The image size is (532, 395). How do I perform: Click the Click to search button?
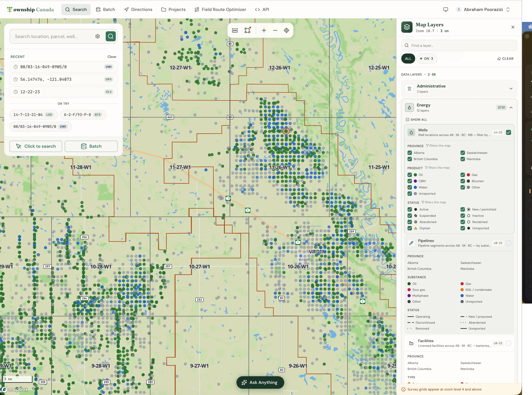point(36,146)
